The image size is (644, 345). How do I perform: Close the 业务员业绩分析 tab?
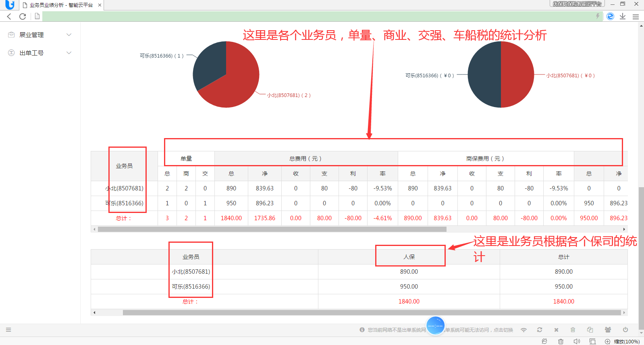point(100,5)
